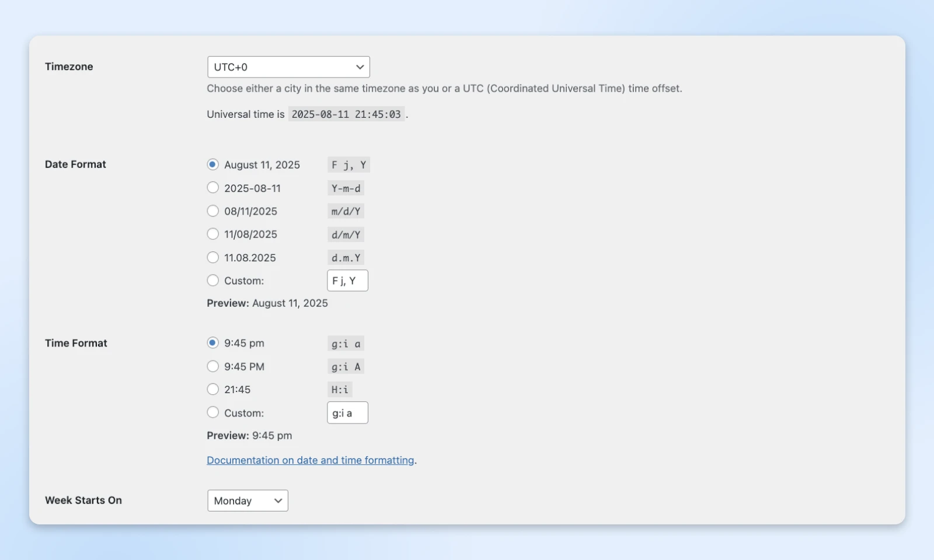Pick the 11/08/2025 date format radio
This screenshot has height=560, width=934.
(x=213, y=234)
